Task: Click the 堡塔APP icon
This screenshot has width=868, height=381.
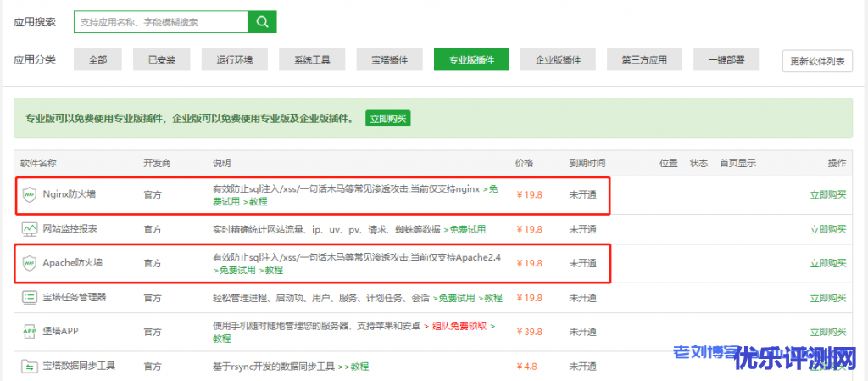Action: pyautogui.click(x=30, y=332)
